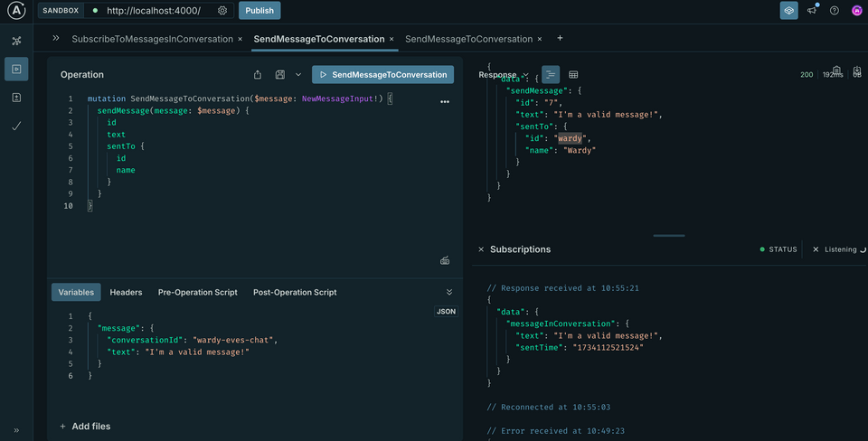
Task: Open save options dropdown arrow
Action: click(298, 75)
